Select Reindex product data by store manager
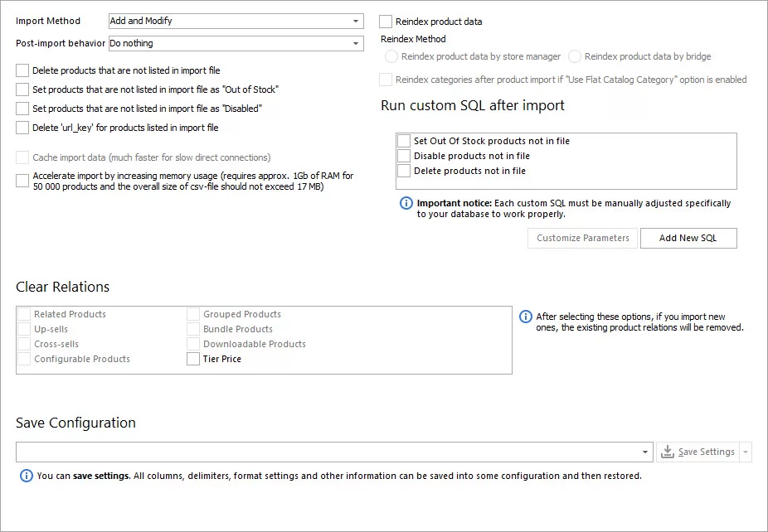 coord(391,56)
